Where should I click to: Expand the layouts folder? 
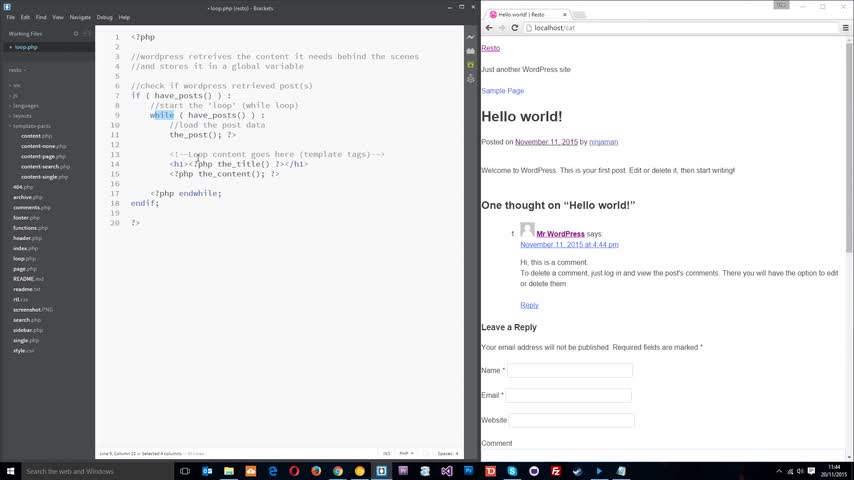pos(22,116)
